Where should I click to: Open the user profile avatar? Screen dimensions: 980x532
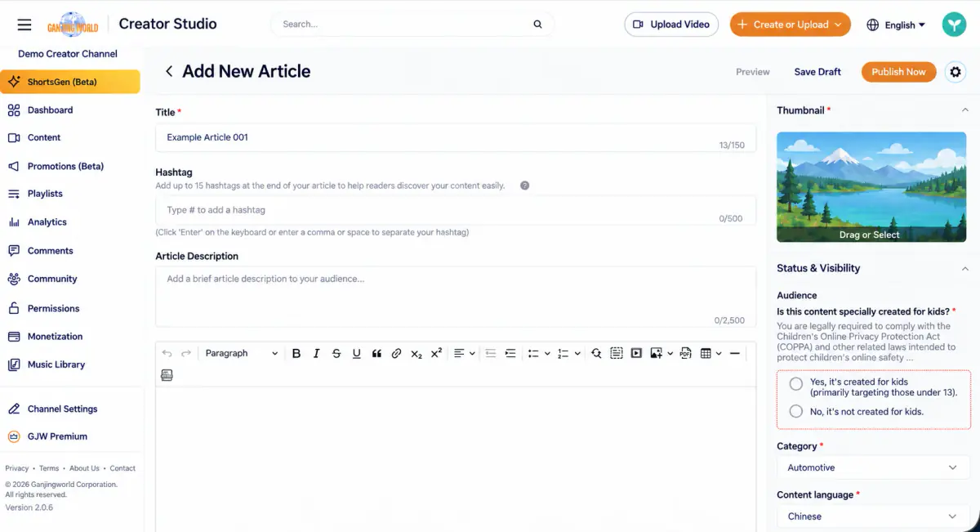click(954, 25)
